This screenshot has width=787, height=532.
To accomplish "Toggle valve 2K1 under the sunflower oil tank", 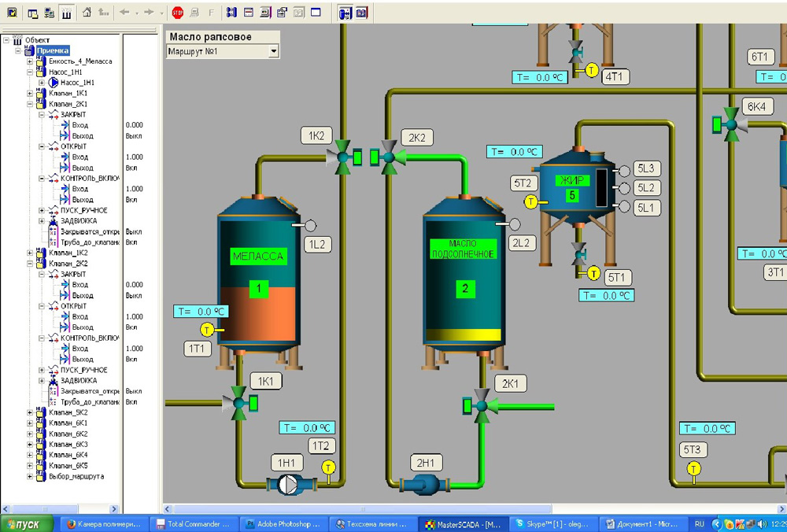I will (482, 406).
